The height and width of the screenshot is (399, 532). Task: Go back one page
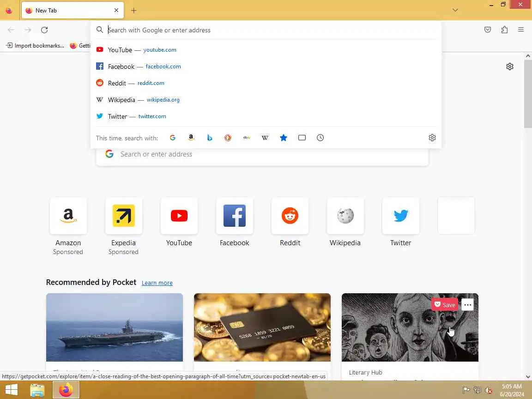(11, 30)
